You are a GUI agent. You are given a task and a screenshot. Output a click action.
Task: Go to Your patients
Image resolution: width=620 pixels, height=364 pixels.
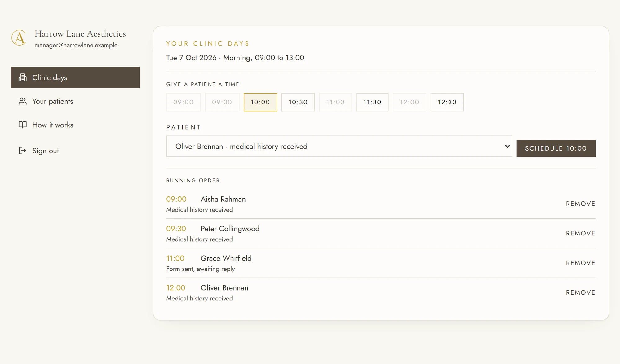(x=75, y=101)
